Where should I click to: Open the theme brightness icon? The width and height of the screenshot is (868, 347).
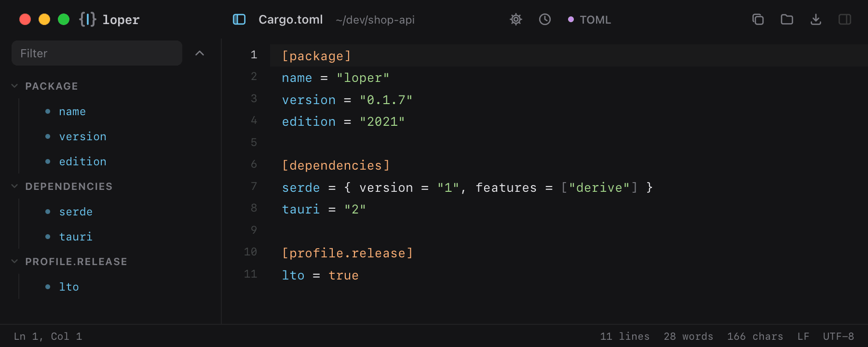(516, 19)
